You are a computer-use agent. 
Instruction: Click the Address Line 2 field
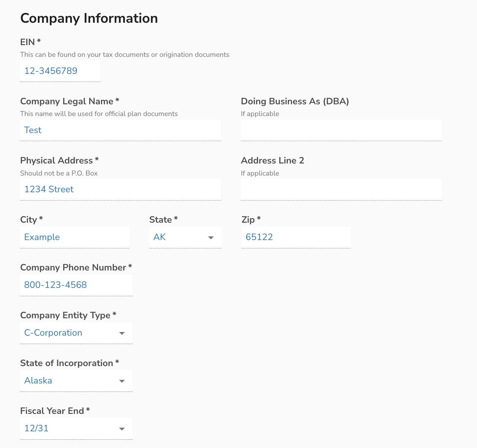point(341,189)
